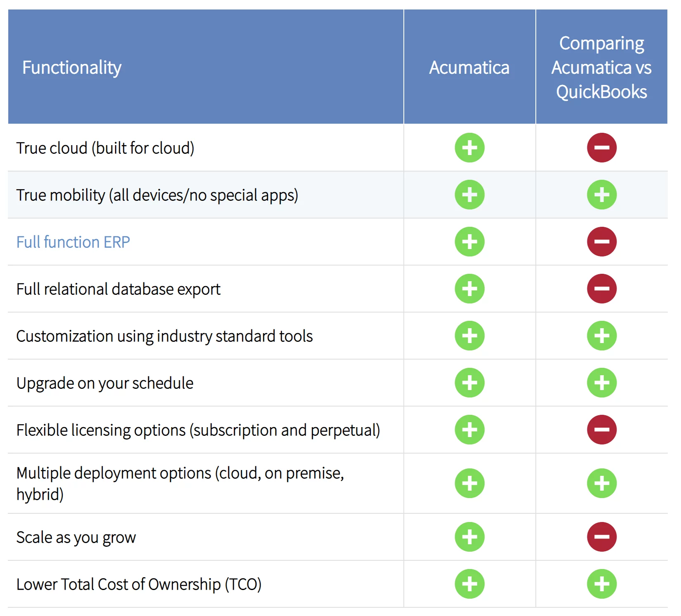Click Acumatica plus icon for Customization row

(x=469, y=336)
